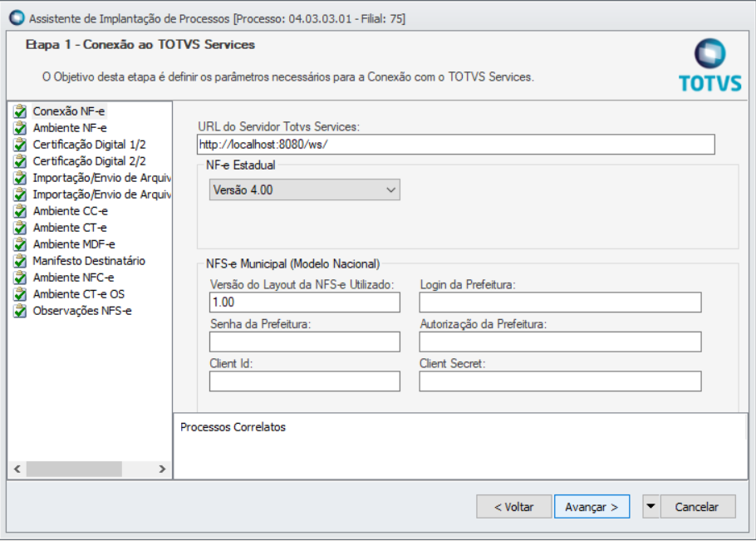Viewport: 756px width, 541px height.
Task: Open the Ambiente NFC-e step
Action: pyautogui.click(x=73, y=278)
